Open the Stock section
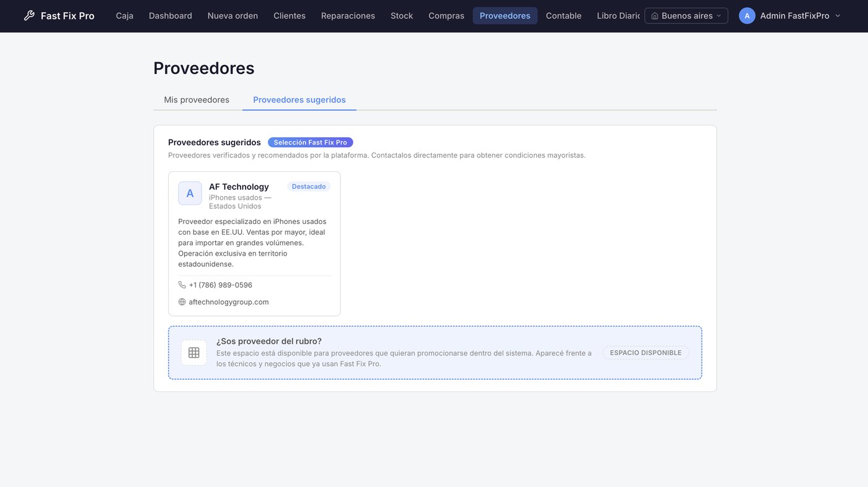Viewport: 868px width, 487px height. point(402,16)
